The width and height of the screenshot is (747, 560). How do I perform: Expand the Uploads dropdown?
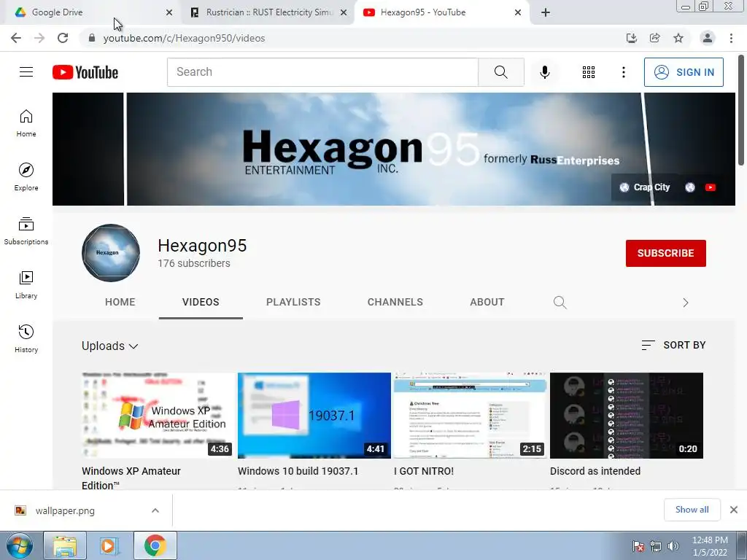coord(110,346)
